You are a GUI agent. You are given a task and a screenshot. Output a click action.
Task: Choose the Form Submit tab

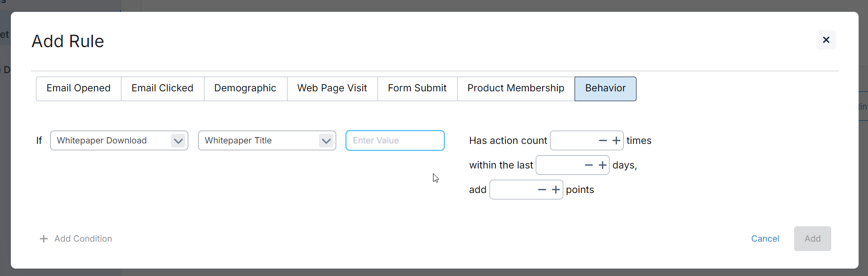[x=417, y=88]
